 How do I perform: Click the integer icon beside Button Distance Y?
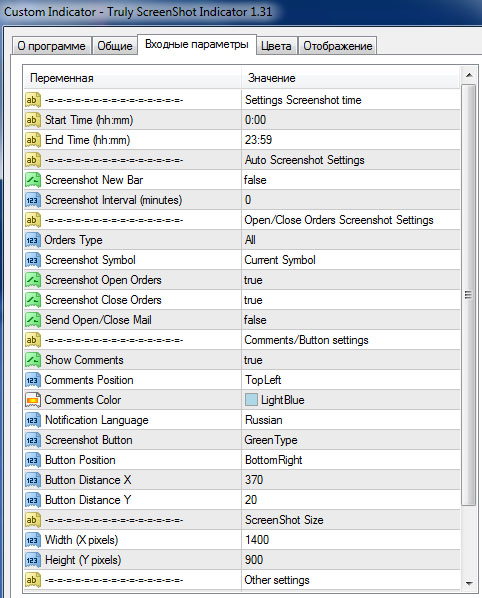click(x=32, y=500)
